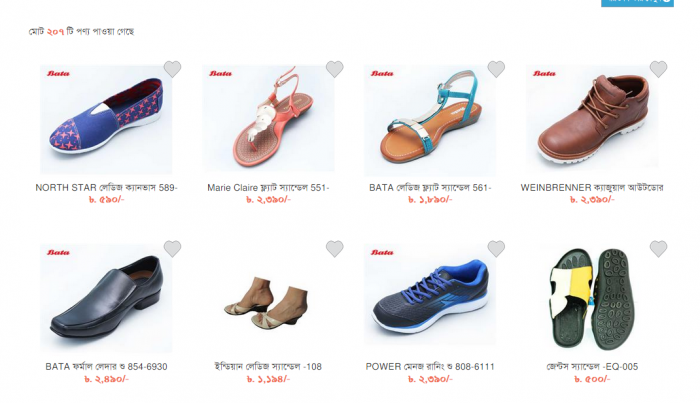Toggle wishlist heart for WEINBRENNER boot
Image resolution: width=700 pixels, height=403 pixels.
coord(658,69)
